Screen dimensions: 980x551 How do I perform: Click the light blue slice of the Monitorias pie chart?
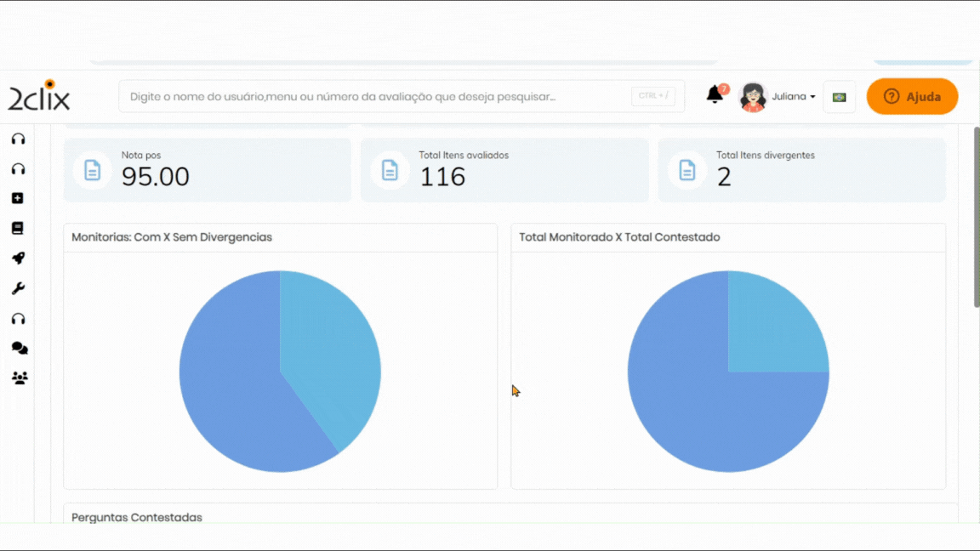[x=332, y=349]
